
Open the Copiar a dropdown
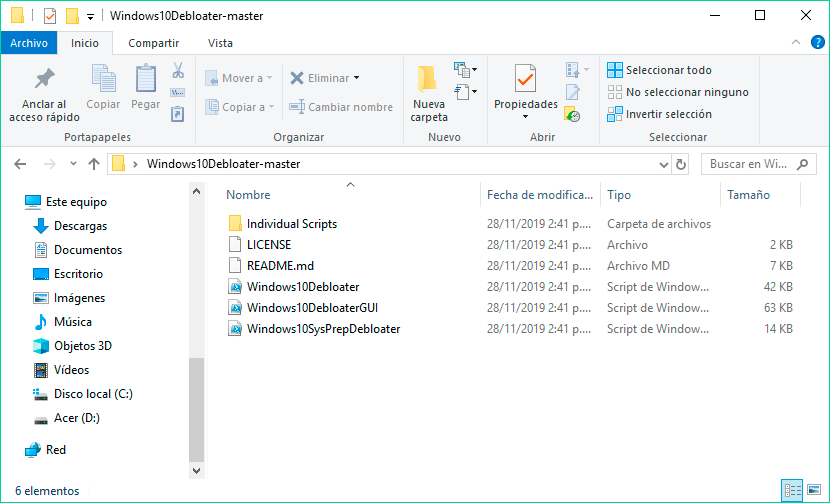[240, 107]
